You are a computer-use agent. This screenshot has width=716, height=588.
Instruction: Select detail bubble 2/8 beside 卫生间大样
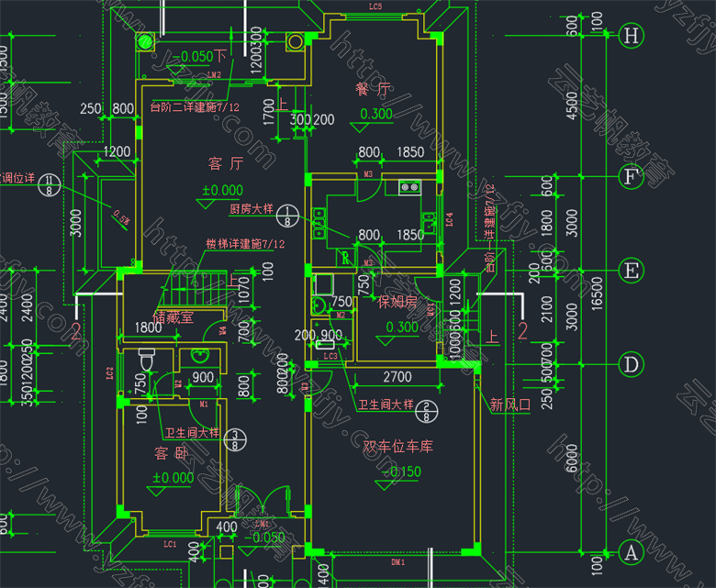point(427,412)
